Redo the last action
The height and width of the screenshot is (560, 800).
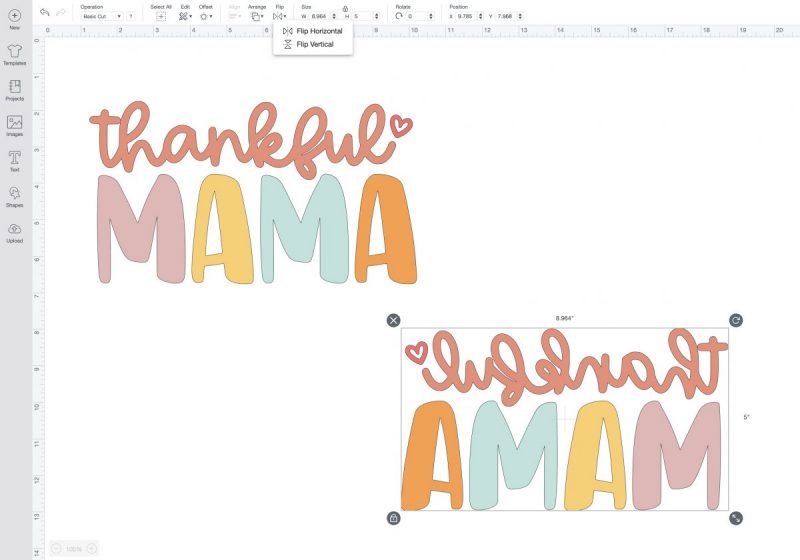61,12
